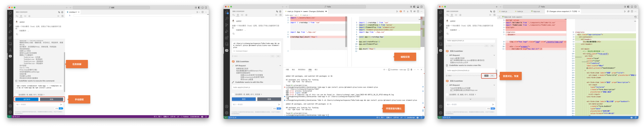
Task: Open source control in the App.vue changes window
Action: 441,25
